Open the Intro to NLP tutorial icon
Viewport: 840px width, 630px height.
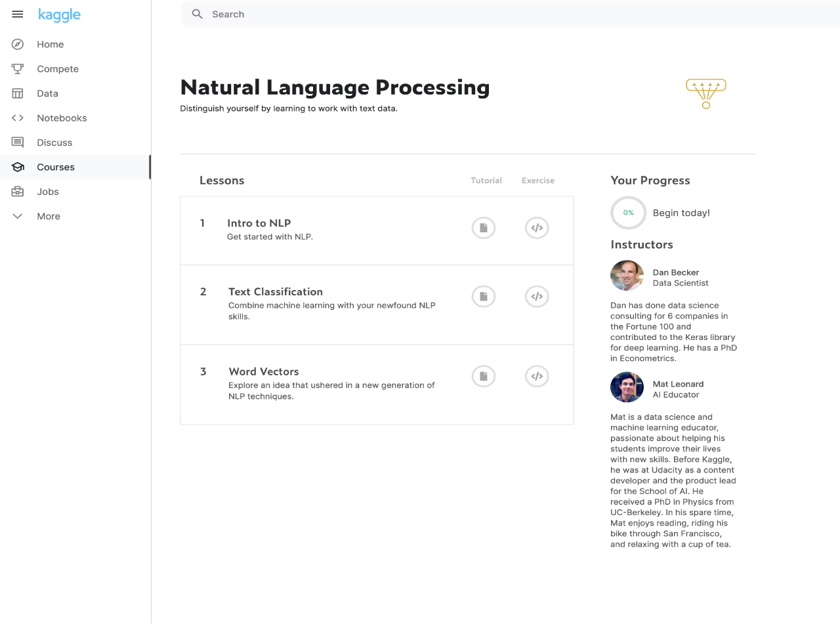(484, 228)
